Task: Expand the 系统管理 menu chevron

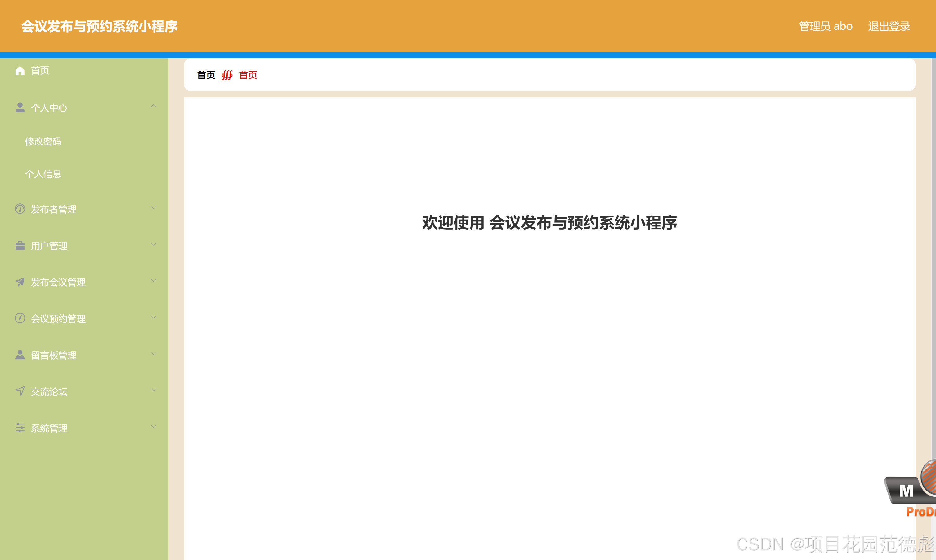Action: [x=154, y=426]
